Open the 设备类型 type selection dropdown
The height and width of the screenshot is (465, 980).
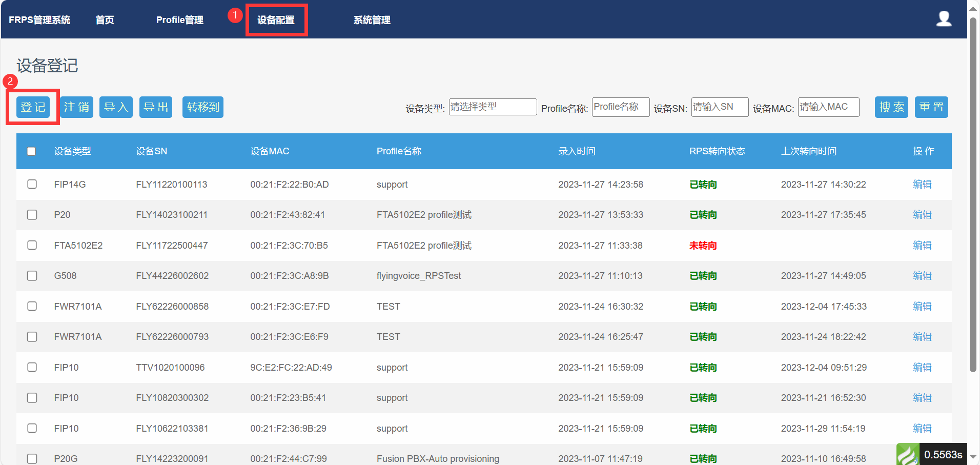[x=492, y=107]
